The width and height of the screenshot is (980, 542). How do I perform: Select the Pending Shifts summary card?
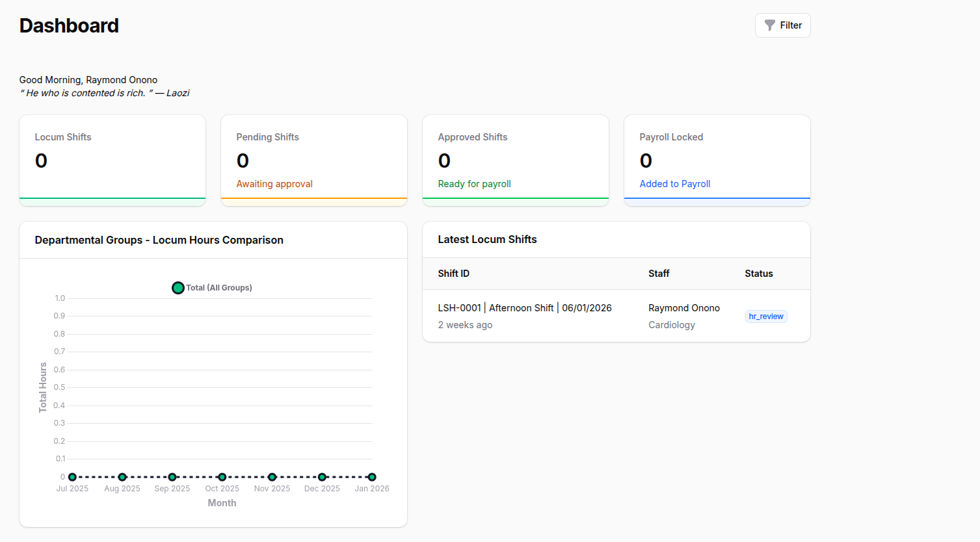pos(313,160)
